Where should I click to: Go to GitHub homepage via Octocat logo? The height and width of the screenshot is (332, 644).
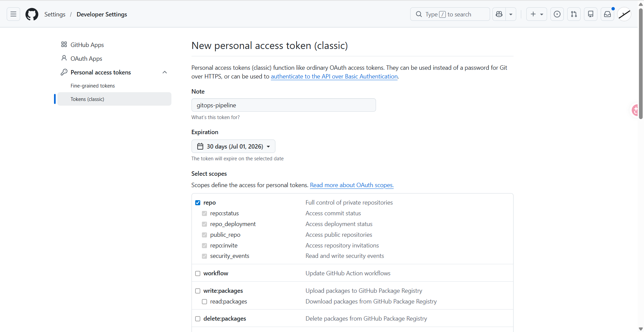32,14
